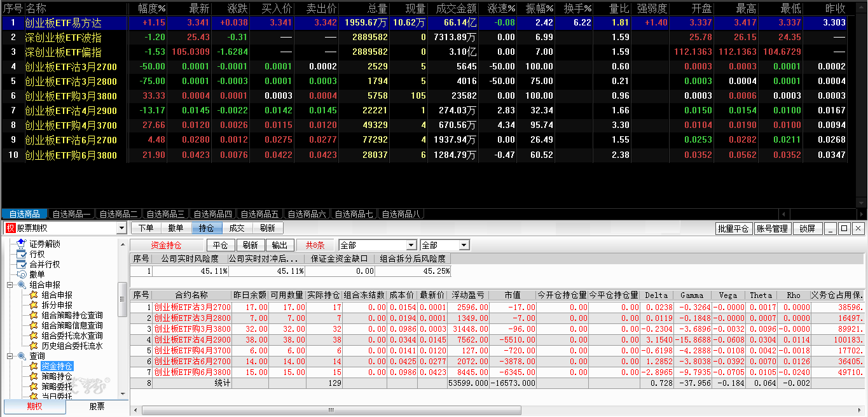This screenshot has height=417, width=868.
Task: Switch to the 期权 mode at bottom left
Action: tap(34, 406)
